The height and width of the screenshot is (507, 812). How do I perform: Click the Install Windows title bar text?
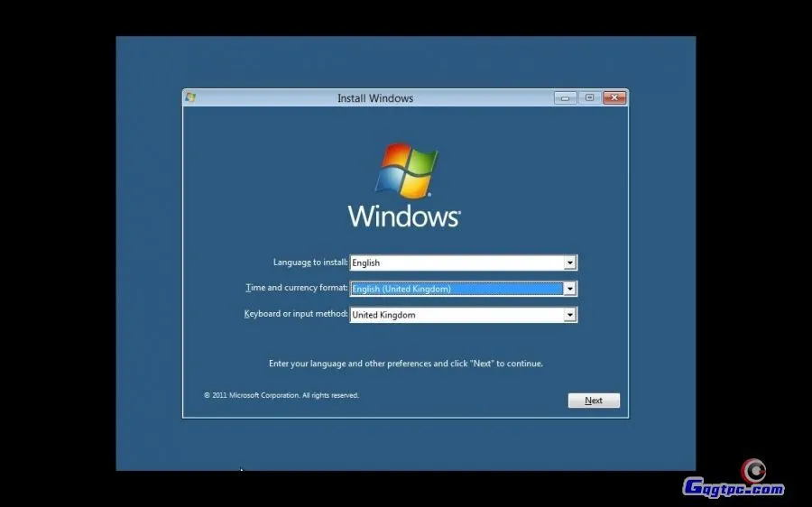375,98
